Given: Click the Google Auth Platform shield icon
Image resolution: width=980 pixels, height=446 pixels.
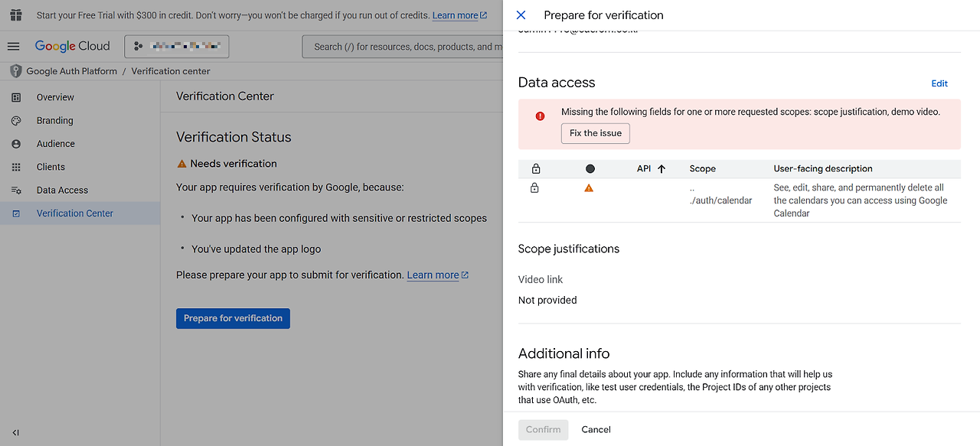Looking at the screenshot, I should tap(15, 71).
